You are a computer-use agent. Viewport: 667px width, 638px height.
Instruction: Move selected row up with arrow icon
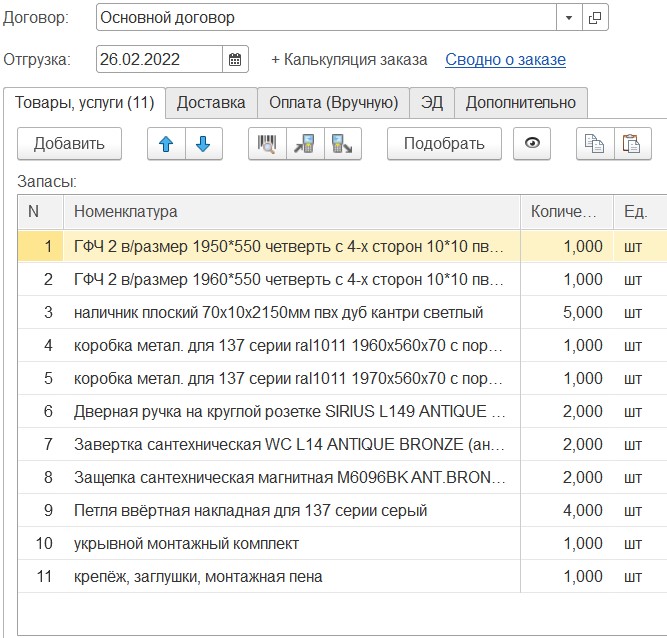point(166,144)
